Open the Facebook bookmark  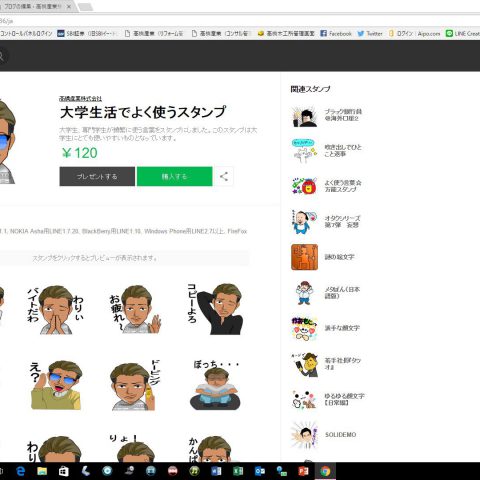coord(336,33)
